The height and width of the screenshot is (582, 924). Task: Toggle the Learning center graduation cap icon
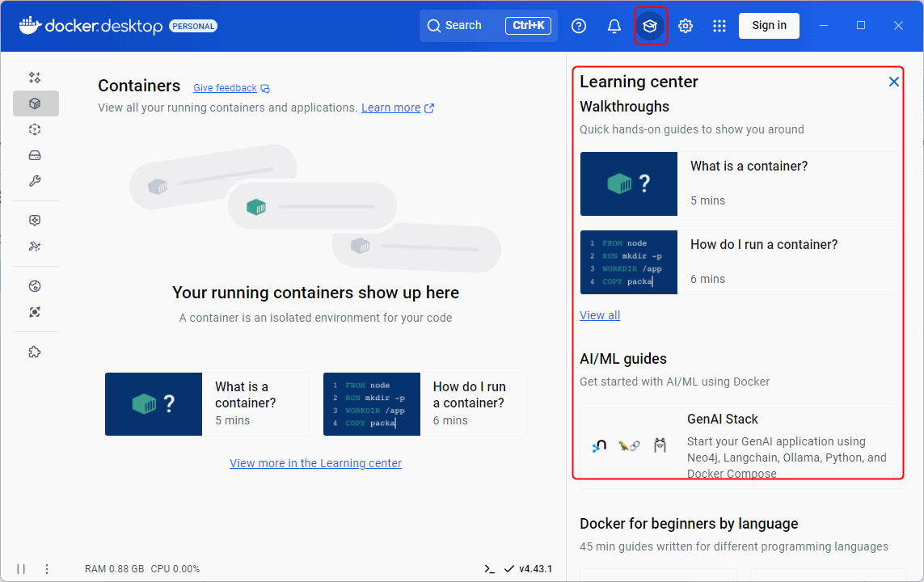(650, 26)
